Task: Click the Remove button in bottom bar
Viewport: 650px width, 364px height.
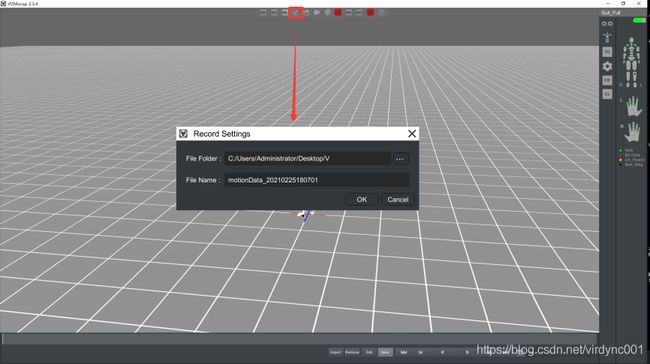Action: [352, 352]
